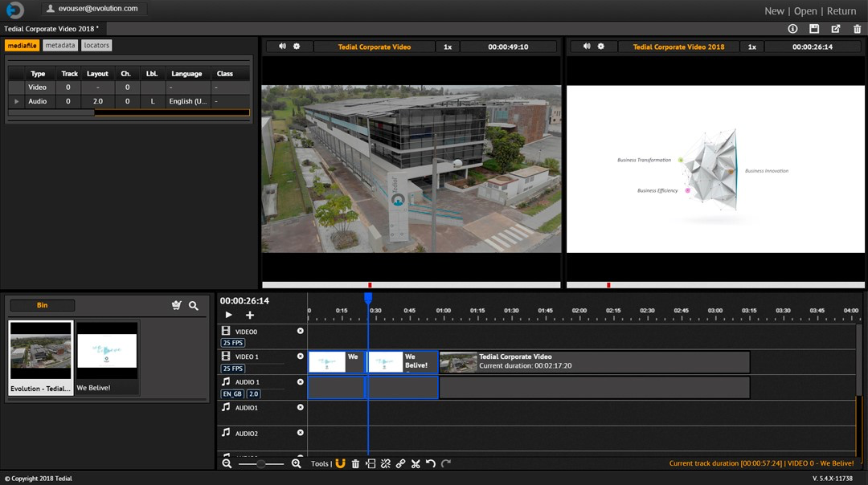
Task: Export the project with the share icon
Action: (835, 29)
